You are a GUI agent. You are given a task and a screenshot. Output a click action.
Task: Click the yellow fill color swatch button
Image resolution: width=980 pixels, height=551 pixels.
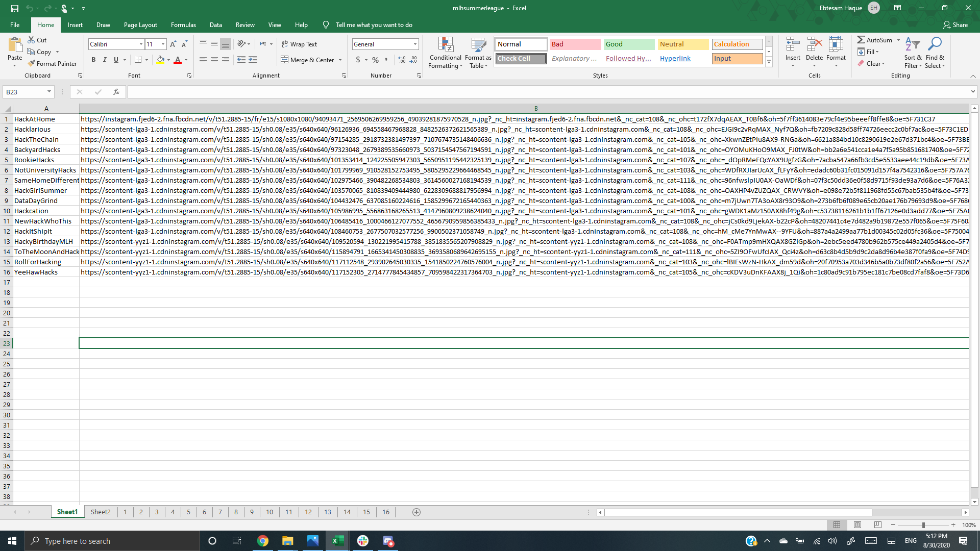pos(160,60)
